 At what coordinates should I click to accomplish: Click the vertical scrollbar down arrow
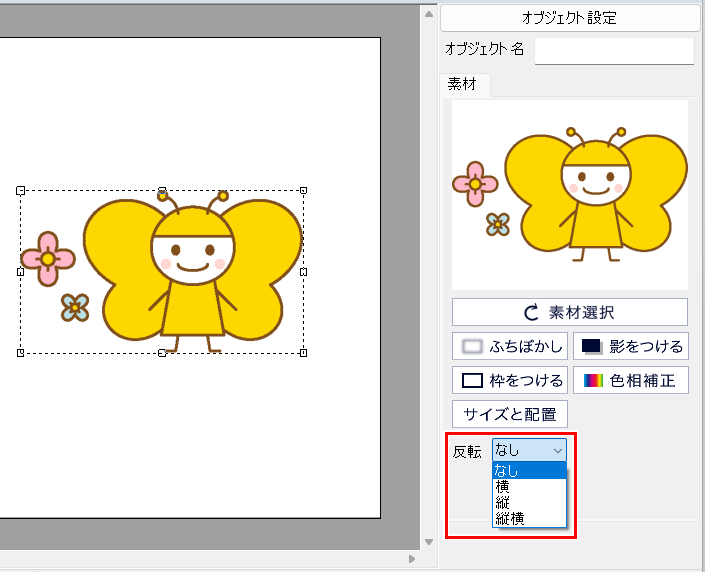[x=429, y=542]
